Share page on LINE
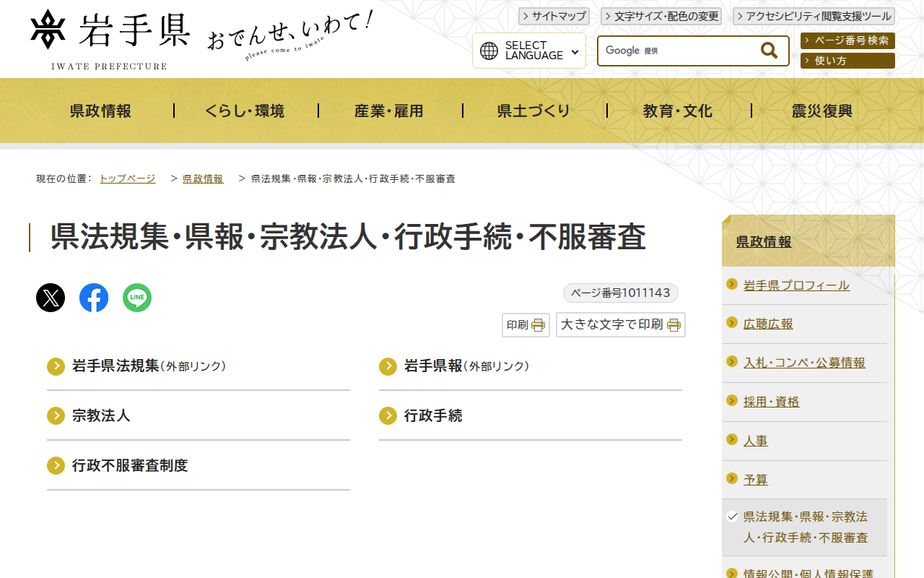924x578 pixels. click(137, 298)
